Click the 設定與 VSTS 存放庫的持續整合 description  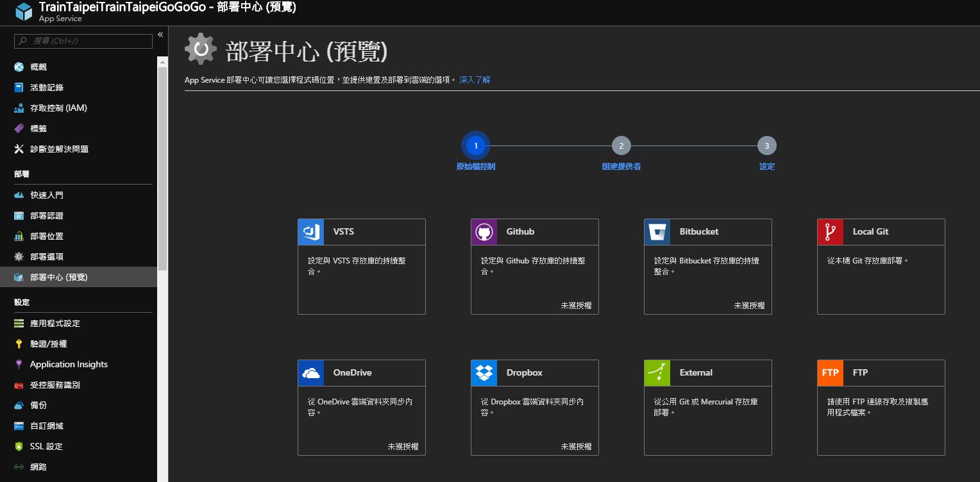point(357,266)
